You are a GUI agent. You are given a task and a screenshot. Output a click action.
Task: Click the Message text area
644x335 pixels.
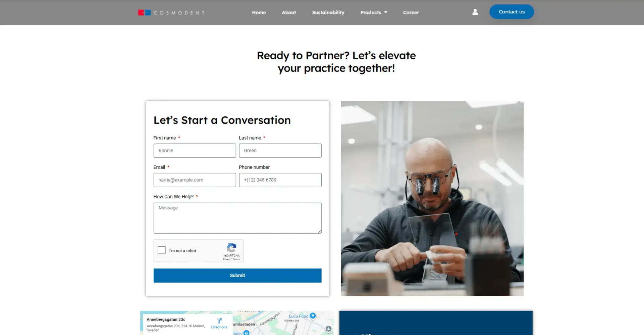[237, 218]
